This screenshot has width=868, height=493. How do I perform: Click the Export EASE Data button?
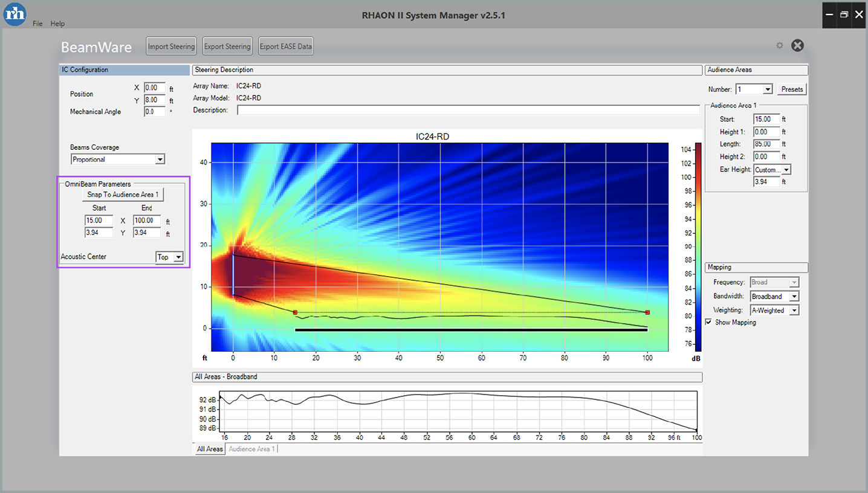286,47
